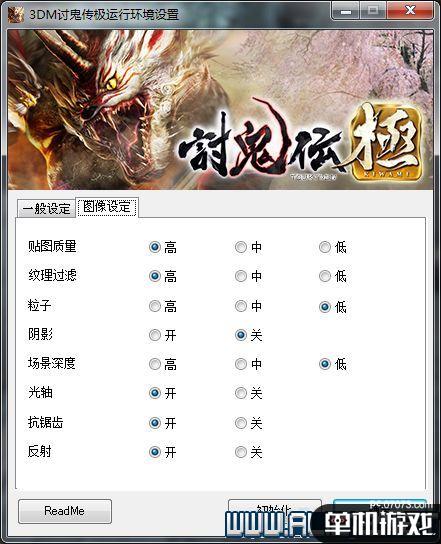Switch to the 一般设定 tab
This screenshot has width=441, height=544.
[x=46, y=209]
